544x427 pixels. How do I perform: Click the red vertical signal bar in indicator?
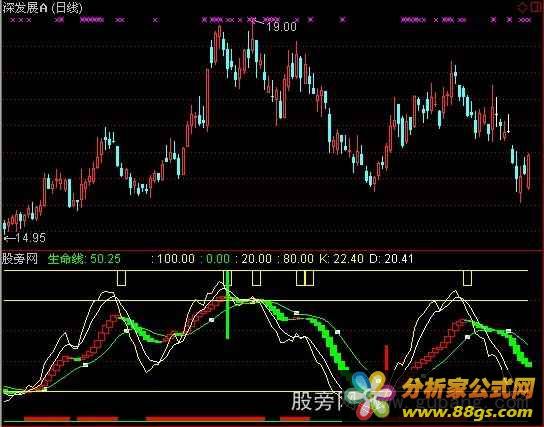[x=386, y=358]
